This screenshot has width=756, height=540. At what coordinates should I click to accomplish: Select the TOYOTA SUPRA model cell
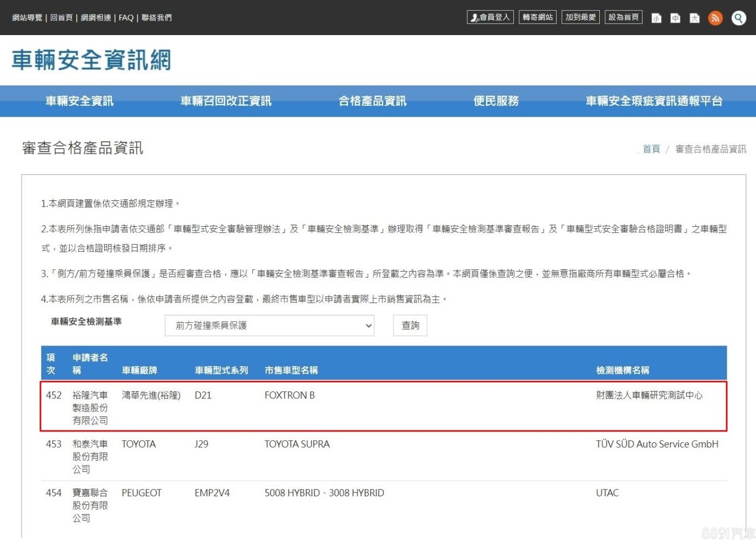pyautogui.click(x=297, y=444)
